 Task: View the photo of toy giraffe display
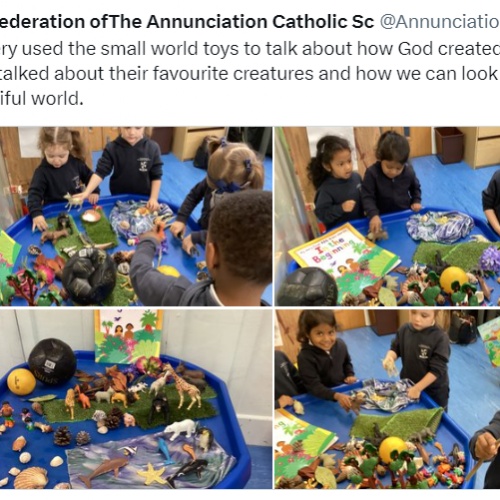136,399
